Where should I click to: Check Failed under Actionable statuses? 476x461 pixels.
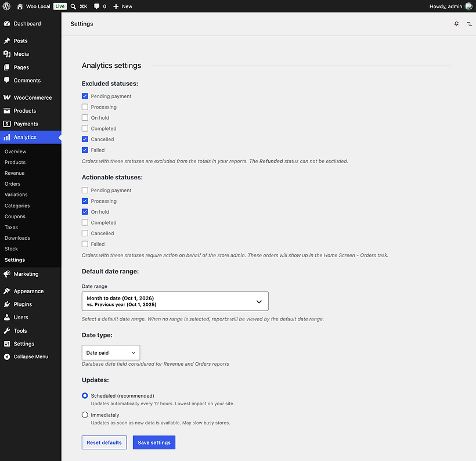point(85,244)
